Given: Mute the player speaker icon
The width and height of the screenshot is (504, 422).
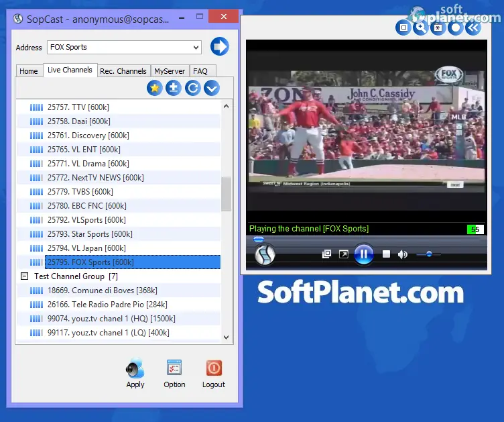Looking at the screenshot, I should click(402, 254).
